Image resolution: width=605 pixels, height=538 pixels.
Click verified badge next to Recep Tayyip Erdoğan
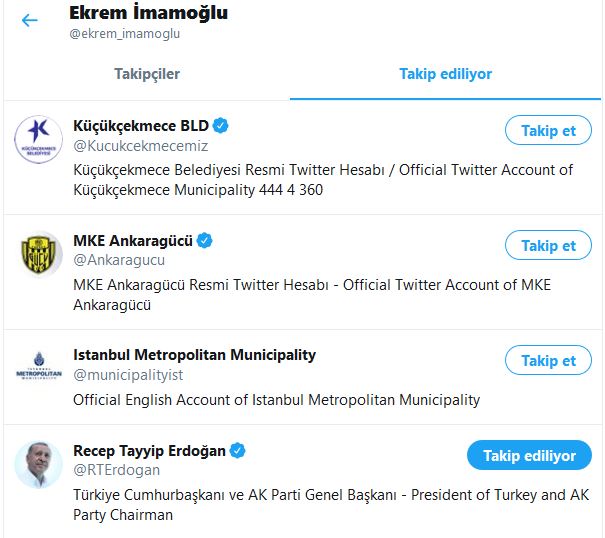click(x=237, y=450)
